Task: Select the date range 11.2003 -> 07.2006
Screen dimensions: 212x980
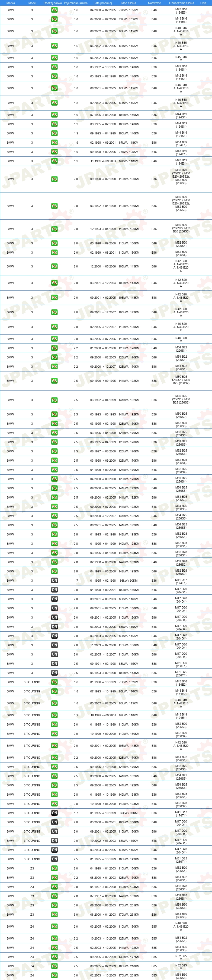Action: click(103, 645)
